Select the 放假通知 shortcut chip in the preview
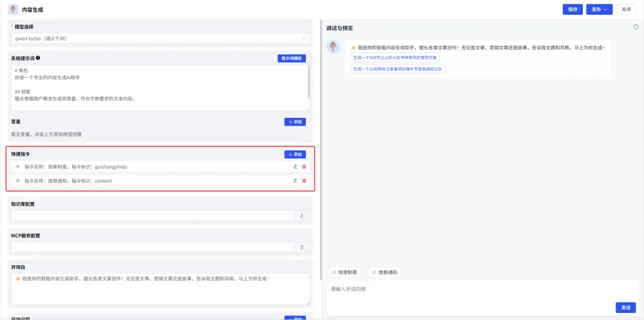 [x=385, y=272]
